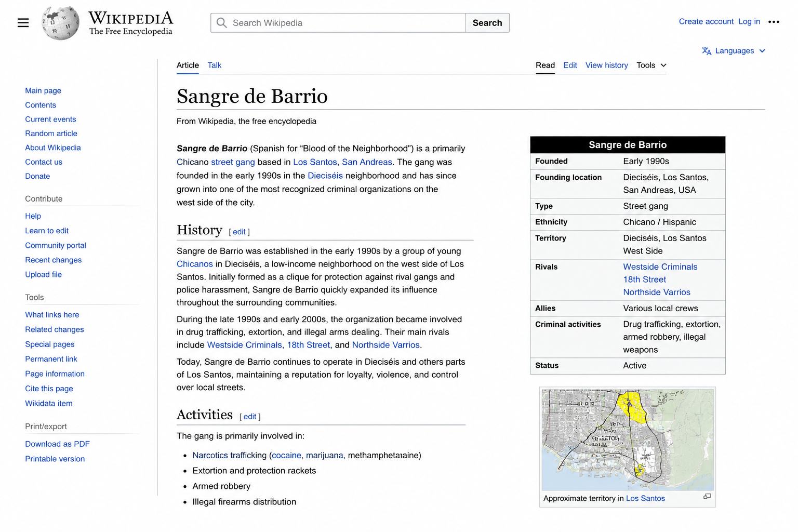The height and width of the screenshot is (532, 798).
Task: Open the three-dot more options menu
Action: (x=774, y=22)
